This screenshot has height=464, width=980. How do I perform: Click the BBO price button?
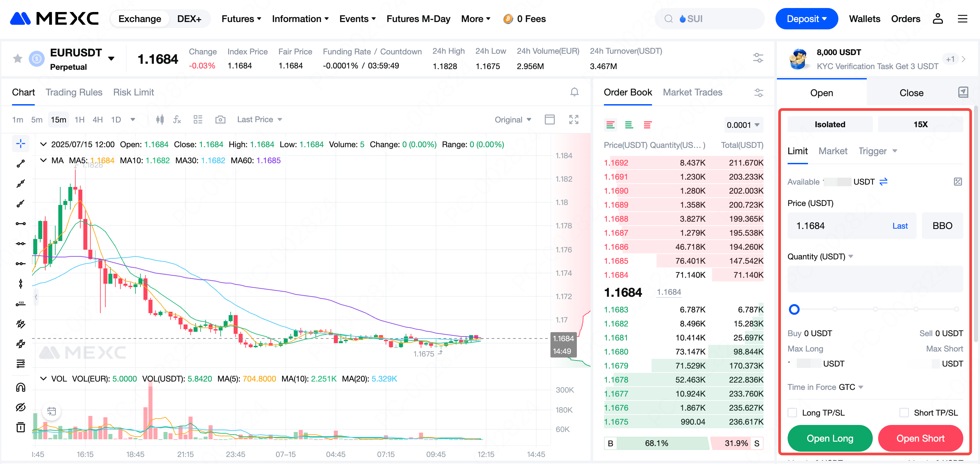click(x=942, y=226)
